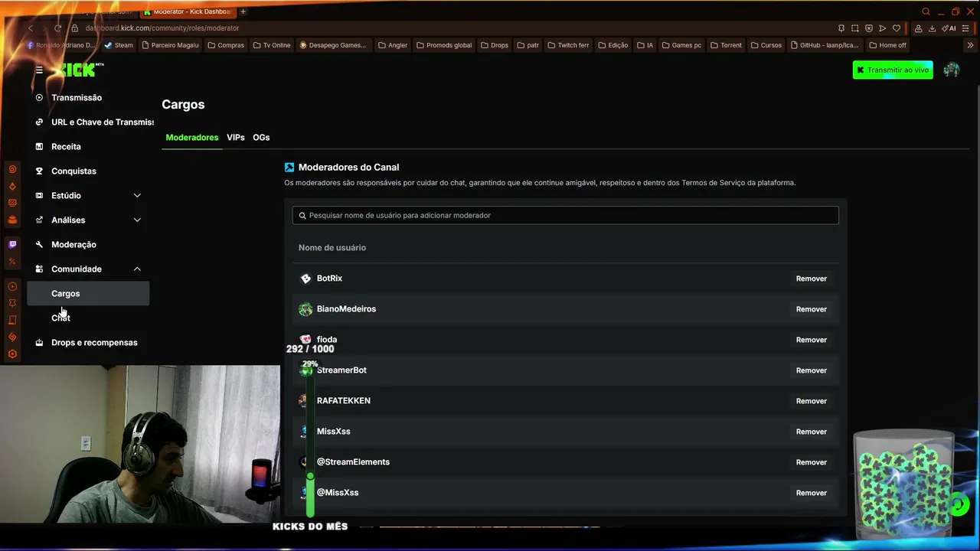
Task: Open the Tv Online bookmark folder
Action: point(272,45)
